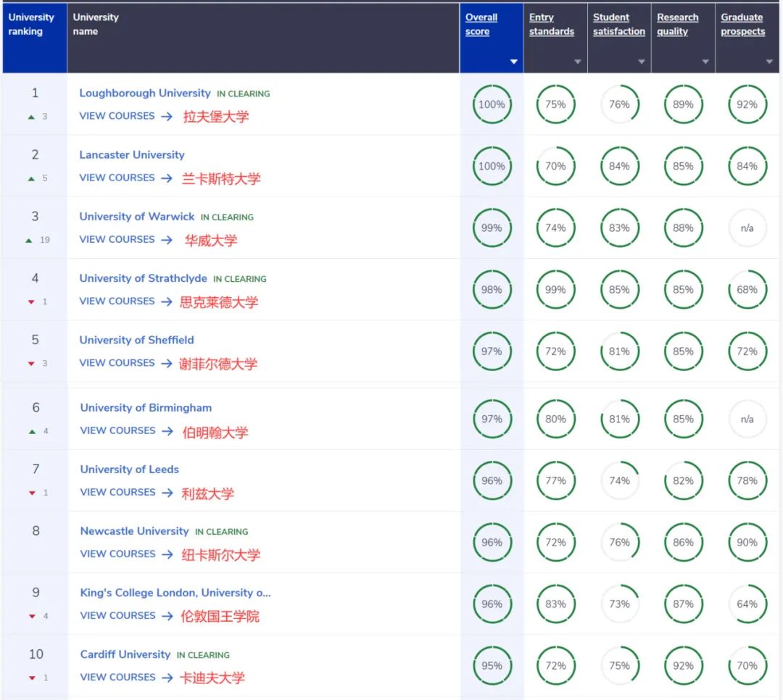
Task: Click King's College red down rank-change arrow
Action: pos(33,616)
